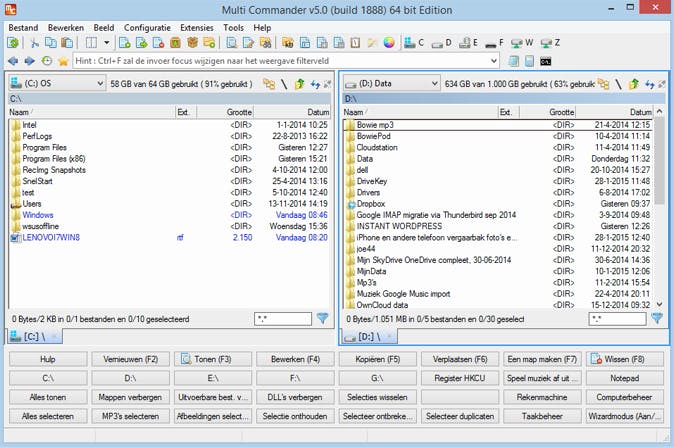Click the Paste clipboard icon
Image resolution: width=674 pixels, height=447 pixels.
point(67,43)
